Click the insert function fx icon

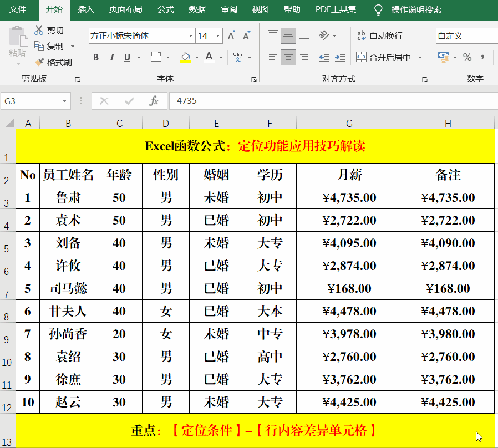click(154, 101)
